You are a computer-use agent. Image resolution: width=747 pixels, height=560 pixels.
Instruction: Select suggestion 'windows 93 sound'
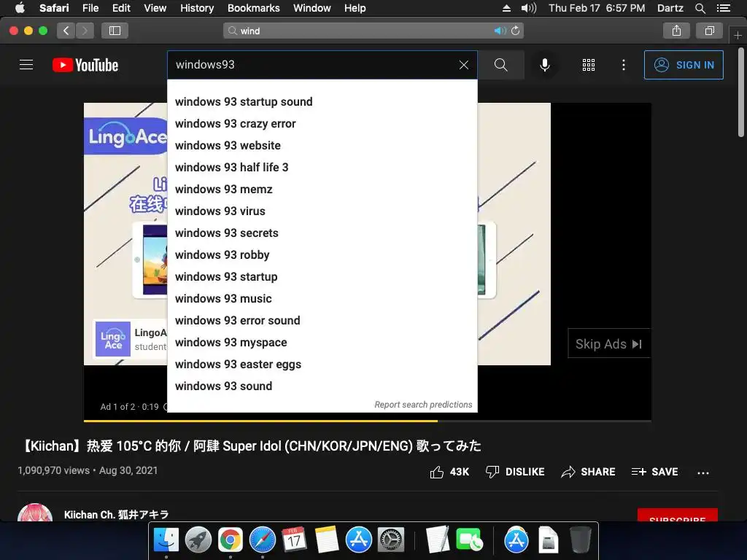322,386
